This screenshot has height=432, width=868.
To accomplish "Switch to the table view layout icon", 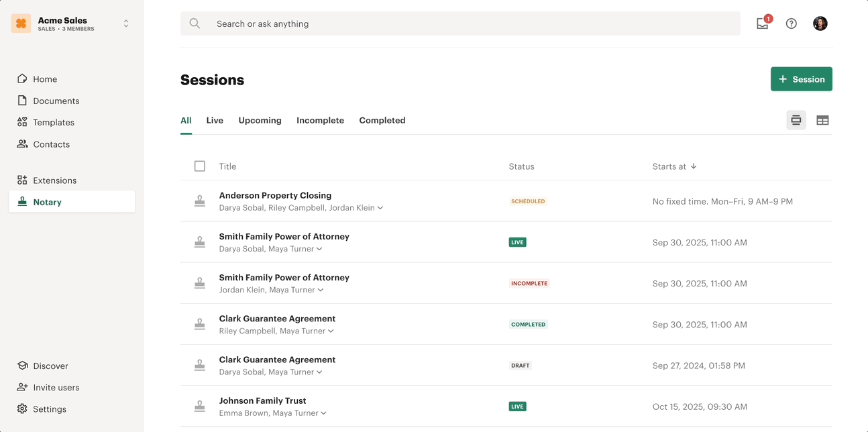I will [822, 120].
